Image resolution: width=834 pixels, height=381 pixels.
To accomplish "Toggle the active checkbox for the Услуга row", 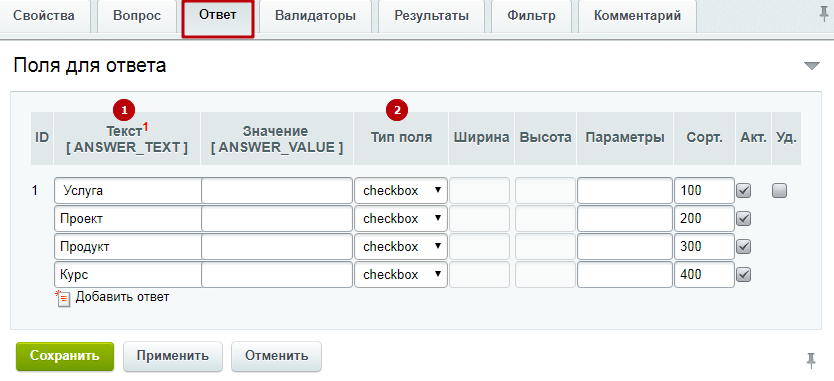I will pos(744,190).
